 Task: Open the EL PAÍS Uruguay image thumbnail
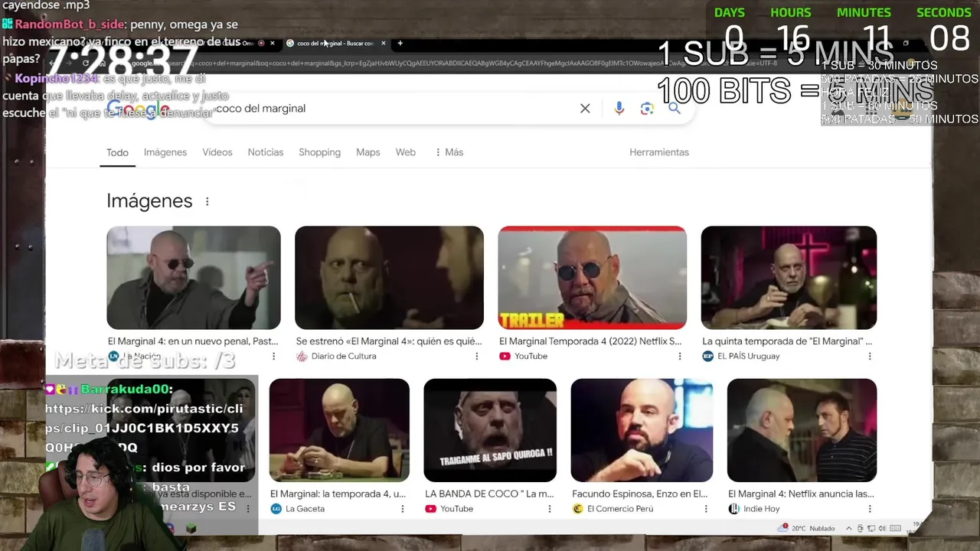(789, 277)
